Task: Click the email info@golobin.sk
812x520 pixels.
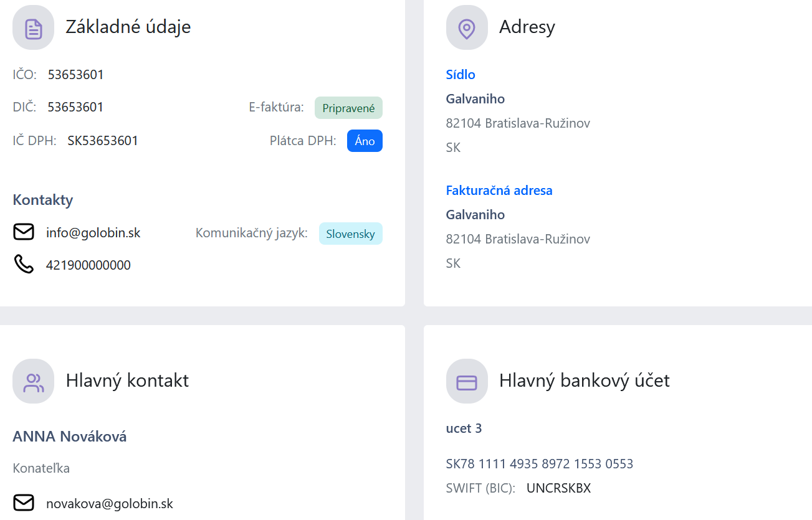Action: (93, 233)
